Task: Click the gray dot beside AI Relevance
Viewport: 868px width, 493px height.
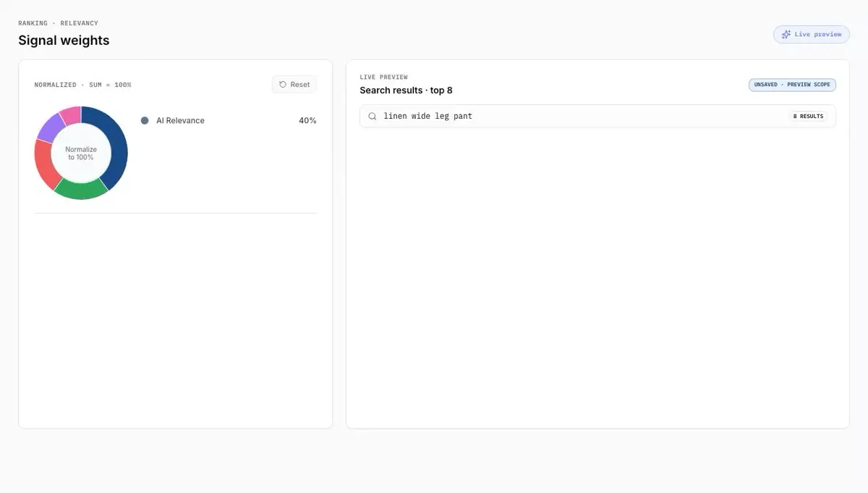Action: coord(145,120)
